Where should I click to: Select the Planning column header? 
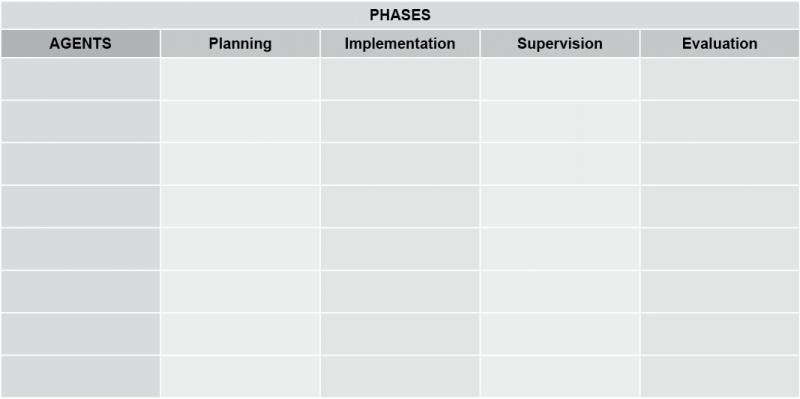click(x=240, y=43)
